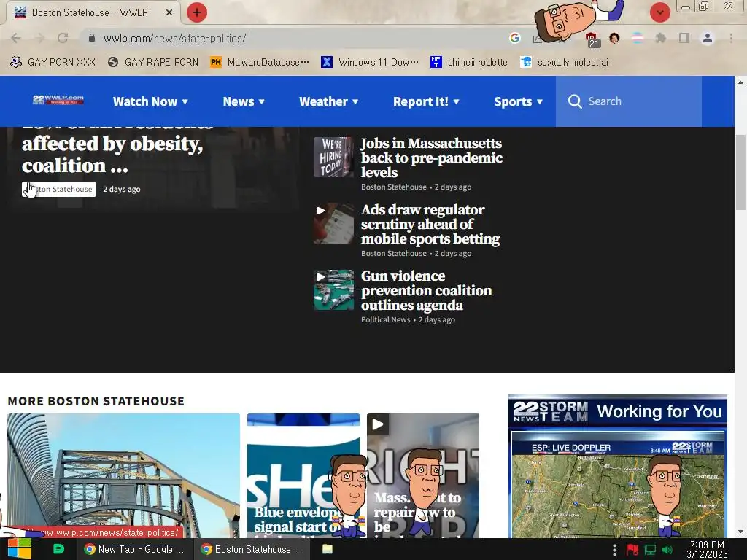This screenshot has width=747, height=560.
Task: Open the Extensions puzzle piece menu
Action: click(x=660, y=38)
